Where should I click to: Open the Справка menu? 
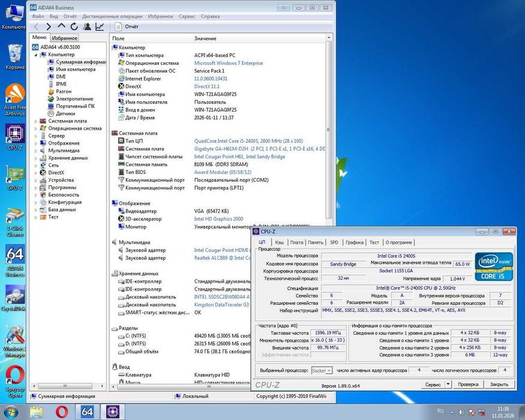tap(210, 16)
